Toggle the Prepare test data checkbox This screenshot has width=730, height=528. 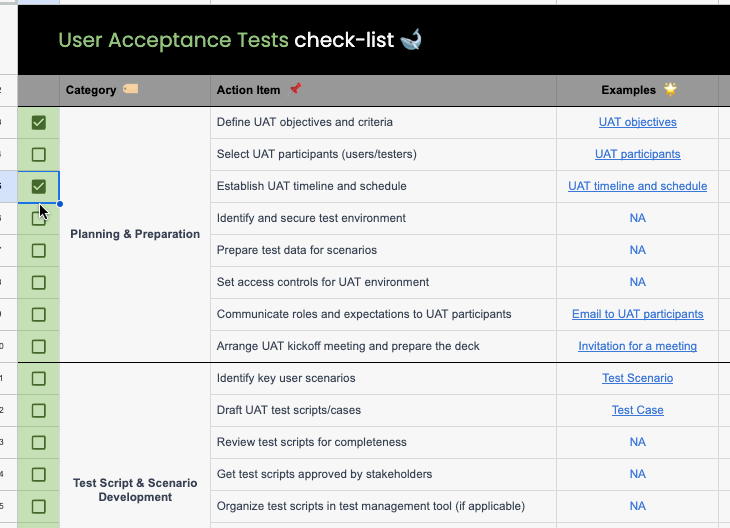coord(39,251)
